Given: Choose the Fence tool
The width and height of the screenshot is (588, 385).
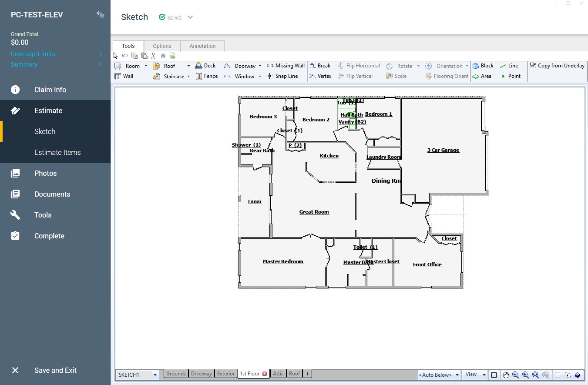Looking at the screenshot, I should (x=206, y=76).
